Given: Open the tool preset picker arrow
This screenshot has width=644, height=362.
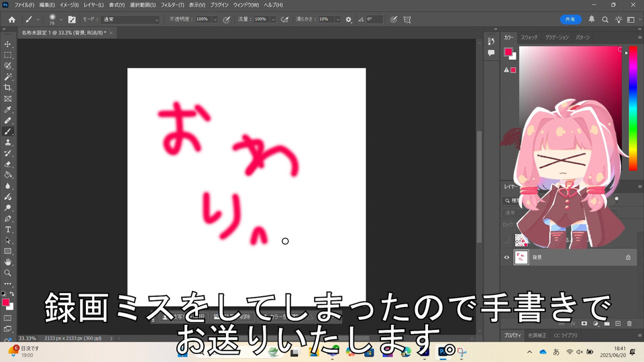Looking at the screenshot, I should point(38,19).
